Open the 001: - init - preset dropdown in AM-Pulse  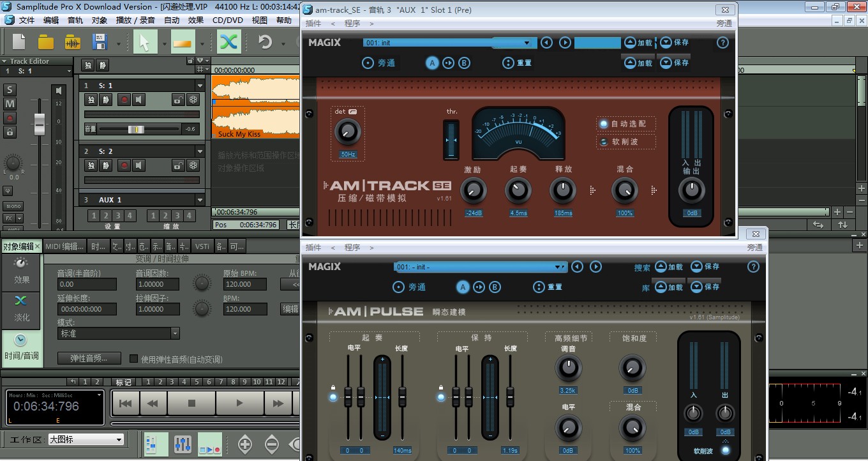(480, 267)
